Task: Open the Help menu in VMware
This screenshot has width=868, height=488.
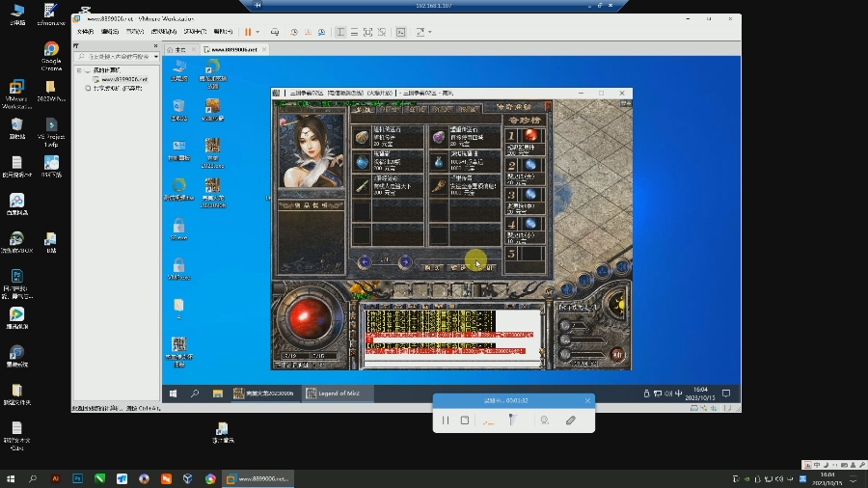Action: click(223, 32)
